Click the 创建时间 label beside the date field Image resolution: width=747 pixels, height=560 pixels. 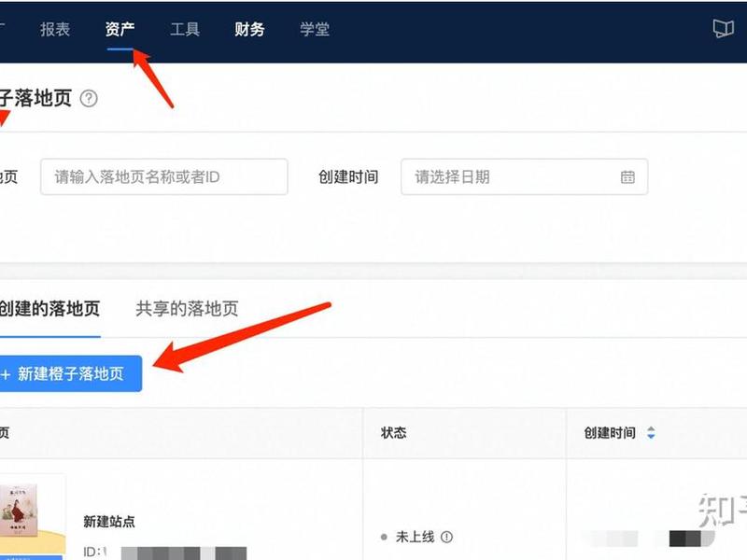click(348, 177)
